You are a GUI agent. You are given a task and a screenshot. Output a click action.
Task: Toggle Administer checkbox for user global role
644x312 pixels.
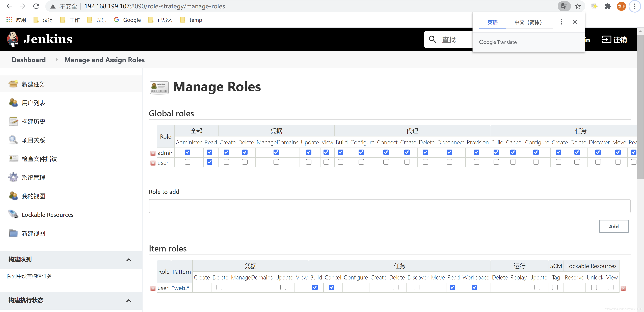[187, 162]
